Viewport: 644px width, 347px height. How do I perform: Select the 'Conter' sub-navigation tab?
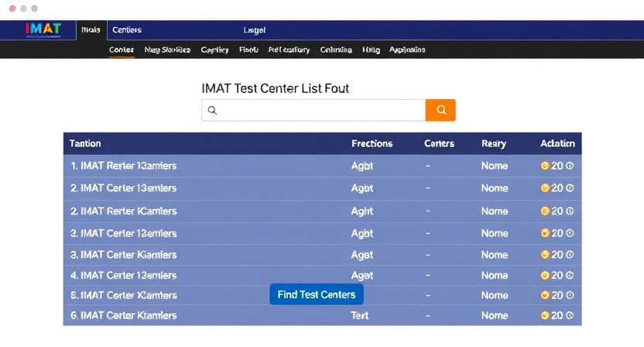(122, 50)
